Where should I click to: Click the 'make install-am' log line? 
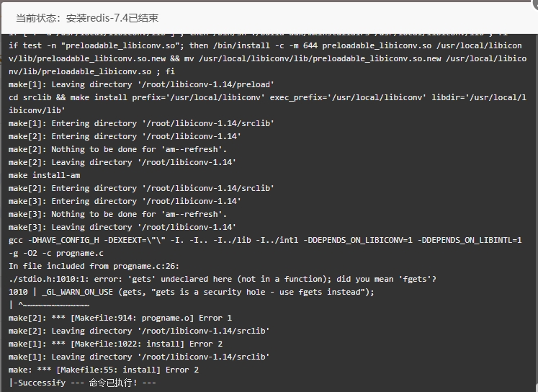click(x=44, y=175)
